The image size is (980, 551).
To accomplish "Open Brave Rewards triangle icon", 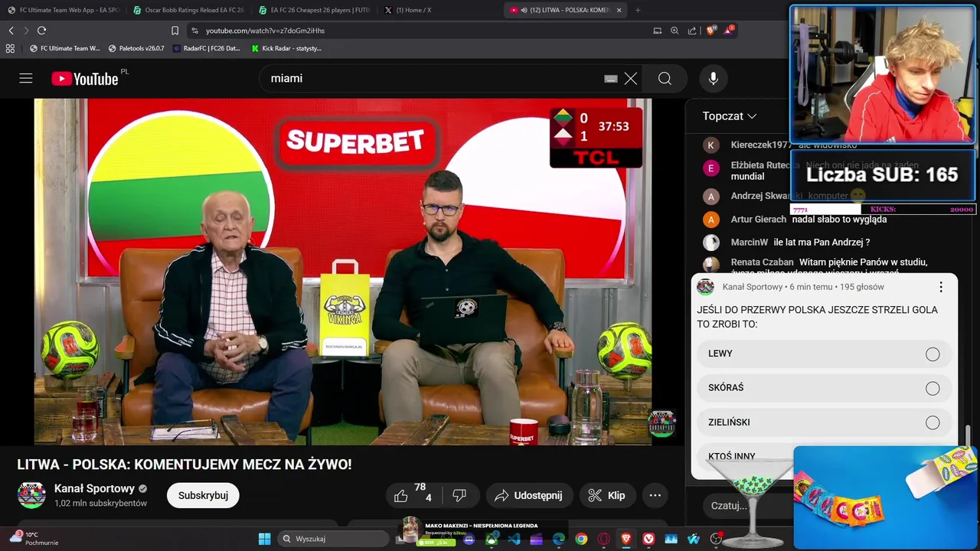I will pos(728,31).
